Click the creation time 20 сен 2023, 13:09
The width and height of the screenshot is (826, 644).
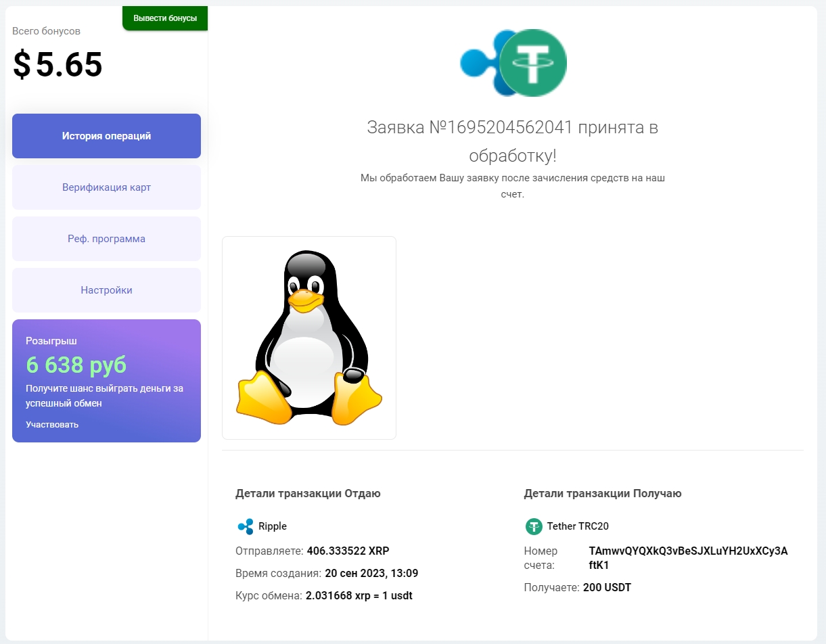click(371, 574)
